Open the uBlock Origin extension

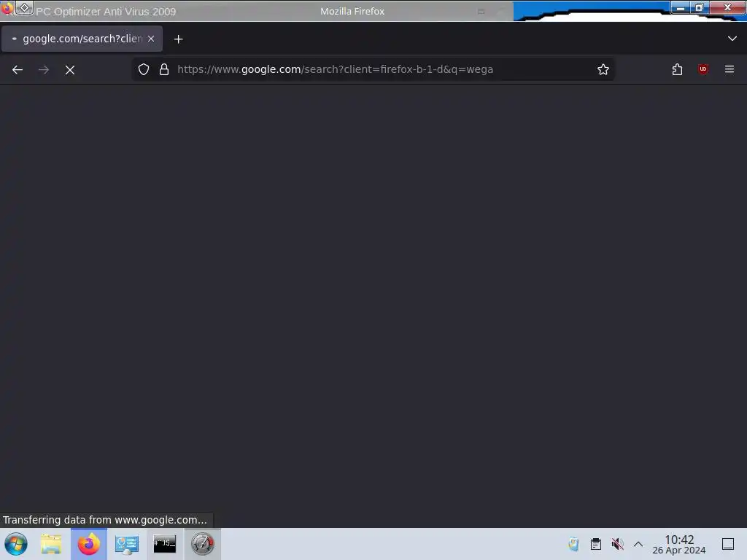[703, 69]
